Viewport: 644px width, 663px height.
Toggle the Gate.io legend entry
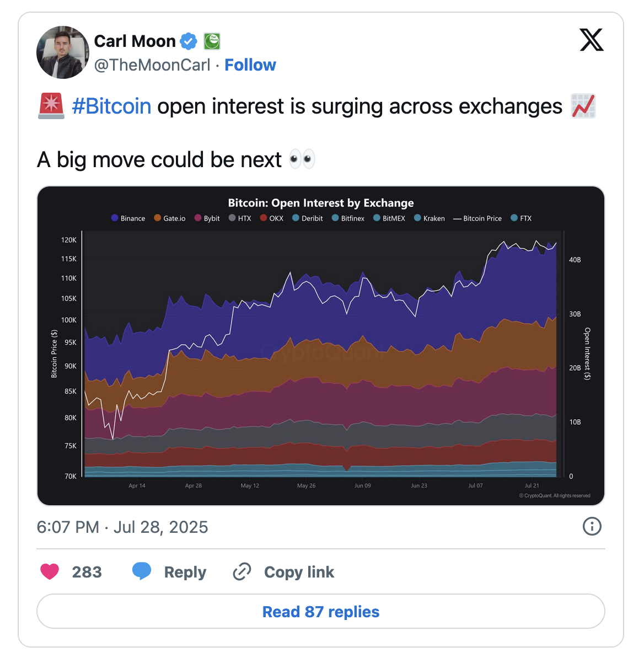pos(170,218)
